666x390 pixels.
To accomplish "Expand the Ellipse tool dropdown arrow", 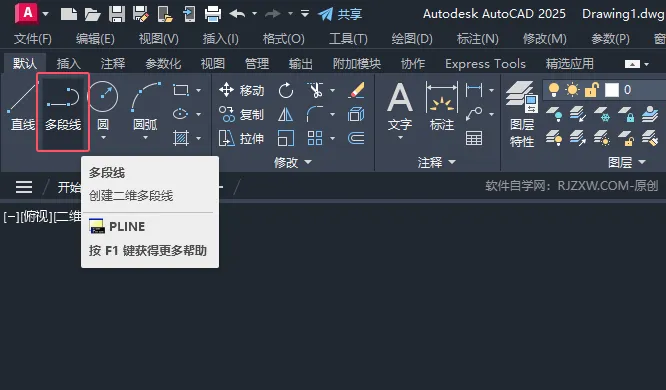I will coord(198,114).
